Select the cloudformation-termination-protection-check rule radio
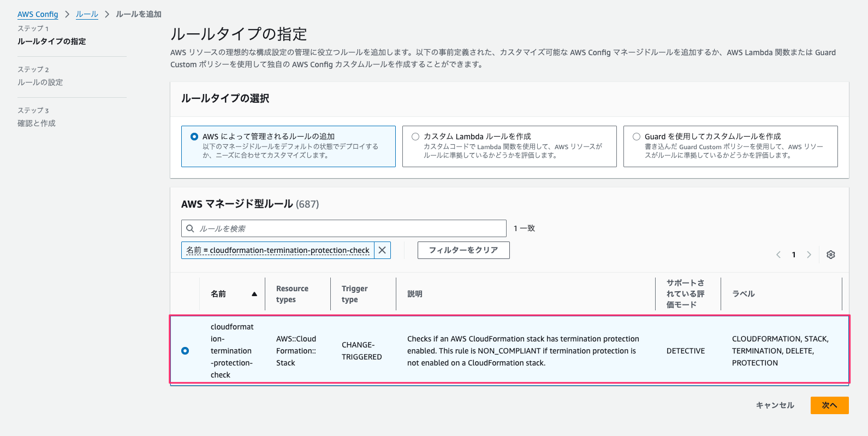Image resolution: width=868 pixels, height=436 pixels. pos(185,351)
